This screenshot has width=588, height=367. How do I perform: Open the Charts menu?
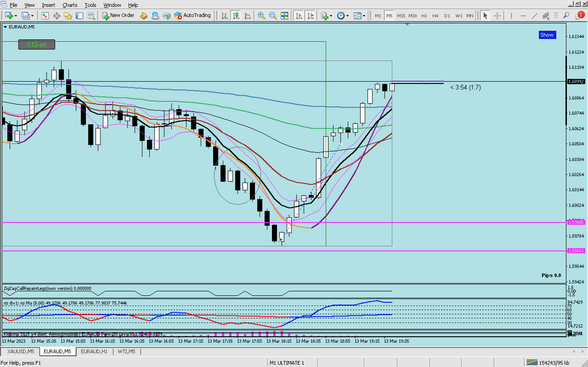(70, 5)
